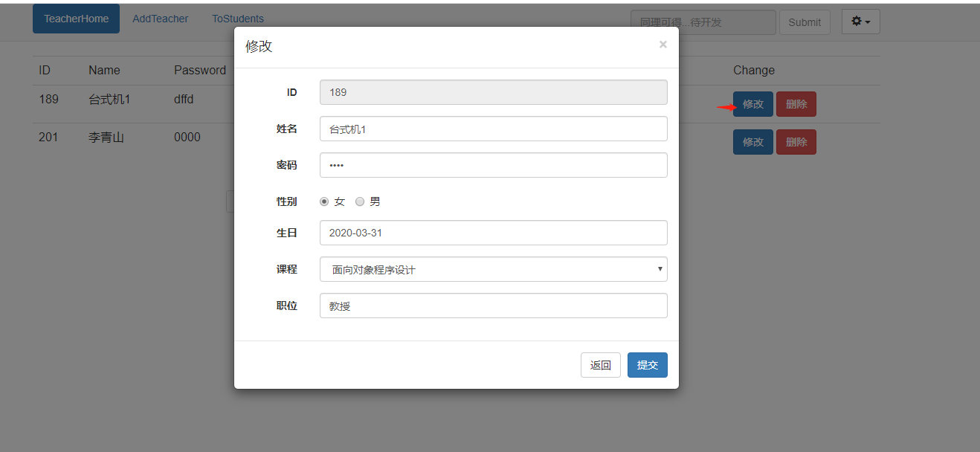
Task: Open the ToStudents nav link
Action: coord(238,19)
